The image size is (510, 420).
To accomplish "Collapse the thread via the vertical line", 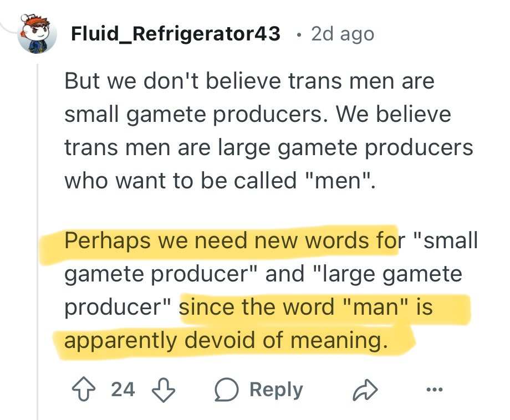I will (x=37, y=242).
